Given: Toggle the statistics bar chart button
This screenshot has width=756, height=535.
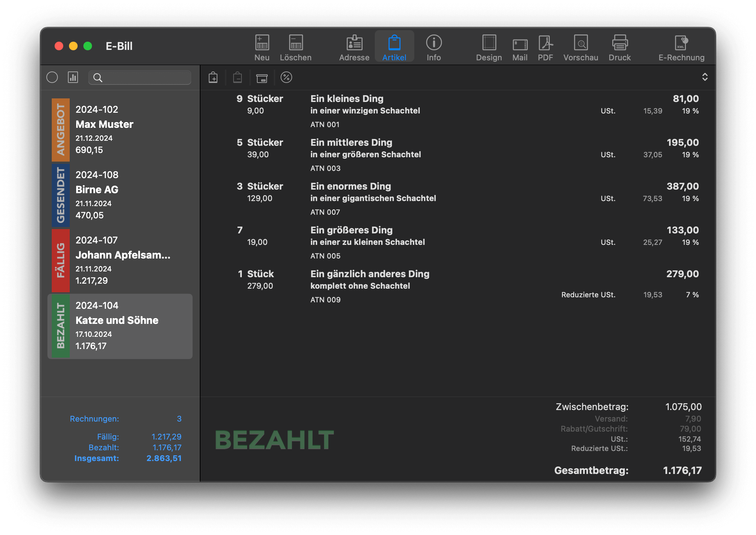Looking at the screenshot, I should coord(73,78).
